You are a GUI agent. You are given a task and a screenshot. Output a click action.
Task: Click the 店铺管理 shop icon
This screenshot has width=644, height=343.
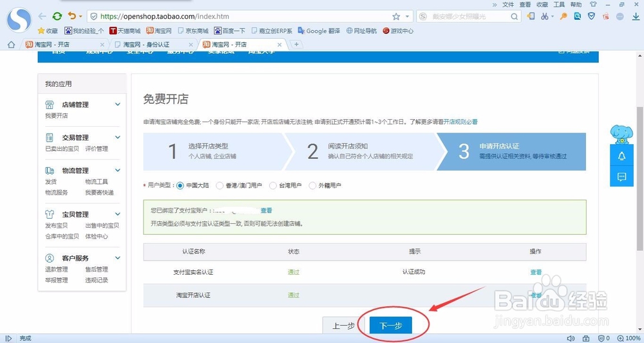tap(50, 105)
